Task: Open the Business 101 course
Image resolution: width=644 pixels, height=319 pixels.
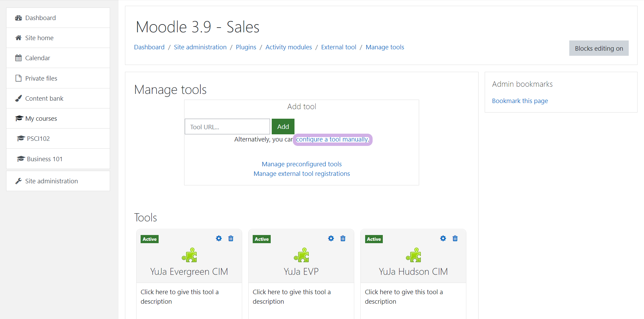Action: point(44,159)
